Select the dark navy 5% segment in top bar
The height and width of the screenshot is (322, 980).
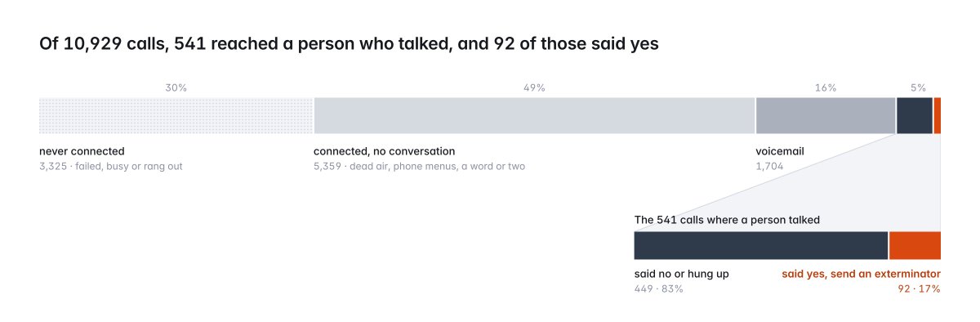pos(915,115)
